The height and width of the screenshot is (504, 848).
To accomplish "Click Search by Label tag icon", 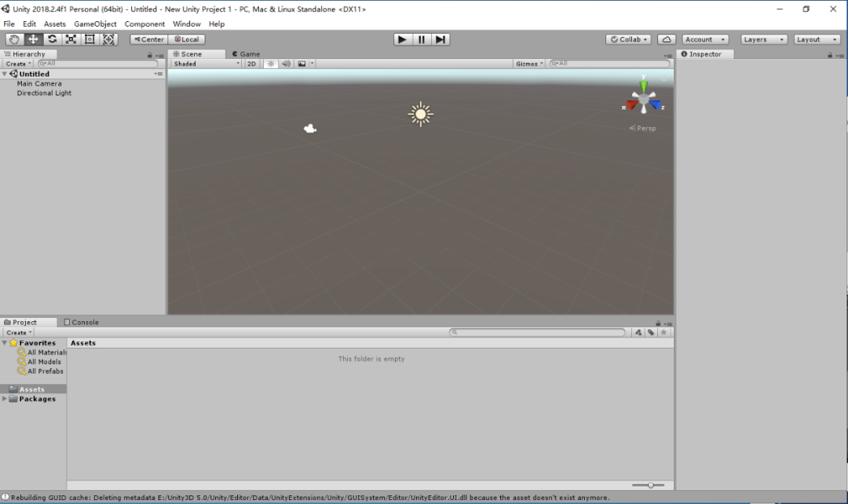I will pos(651,333).
